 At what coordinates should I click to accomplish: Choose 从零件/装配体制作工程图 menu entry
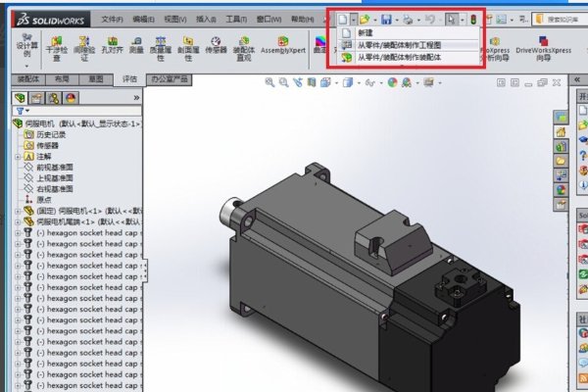[x=409, y=45]
